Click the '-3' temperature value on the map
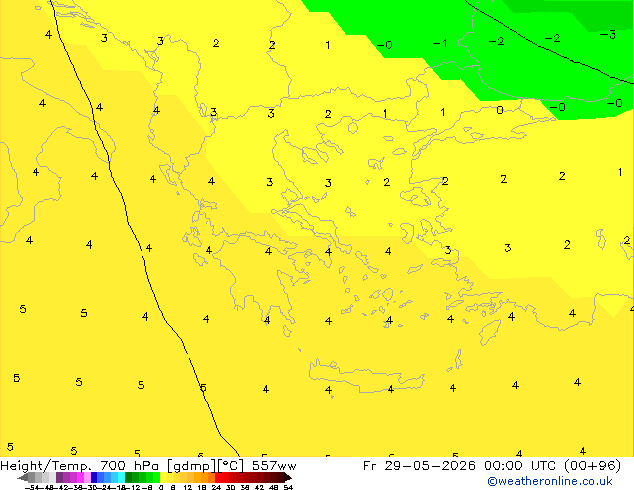634x490 pixels. pos(608,35)
